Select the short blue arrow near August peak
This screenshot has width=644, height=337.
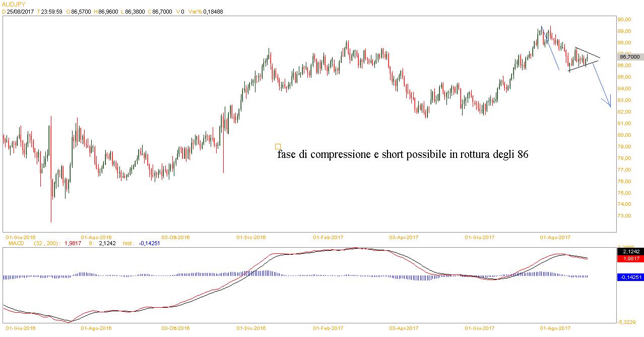(x=549, y=47)
